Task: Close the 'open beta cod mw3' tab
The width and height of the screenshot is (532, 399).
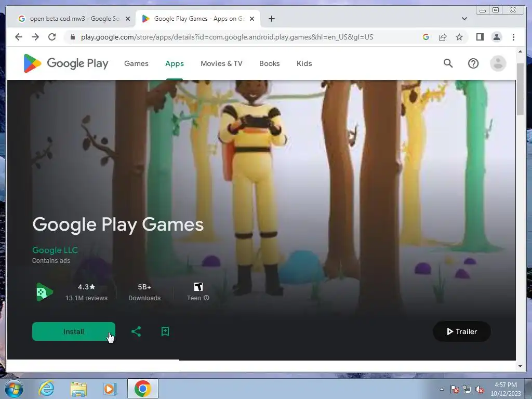Action: (x=128, y=19)
